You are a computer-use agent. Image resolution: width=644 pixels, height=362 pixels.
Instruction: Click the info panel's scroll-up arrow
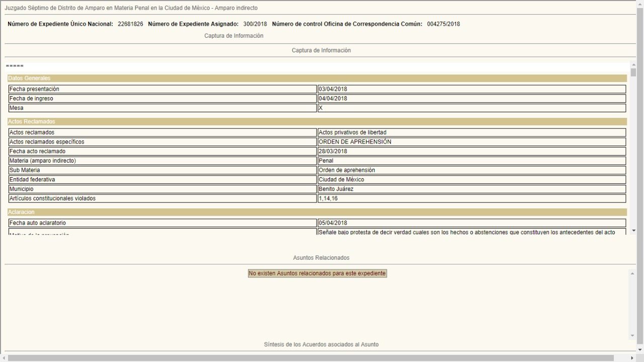click(x=633, y=64)
